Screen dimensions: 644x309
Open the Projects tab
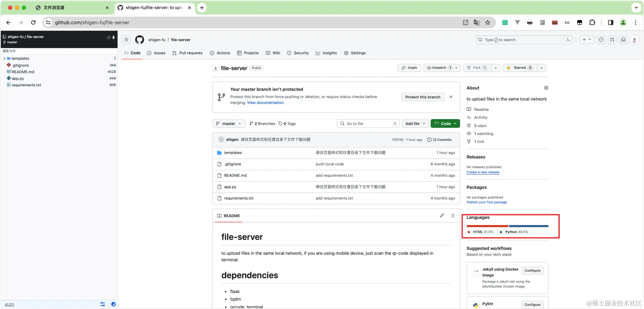coord(248,53)
